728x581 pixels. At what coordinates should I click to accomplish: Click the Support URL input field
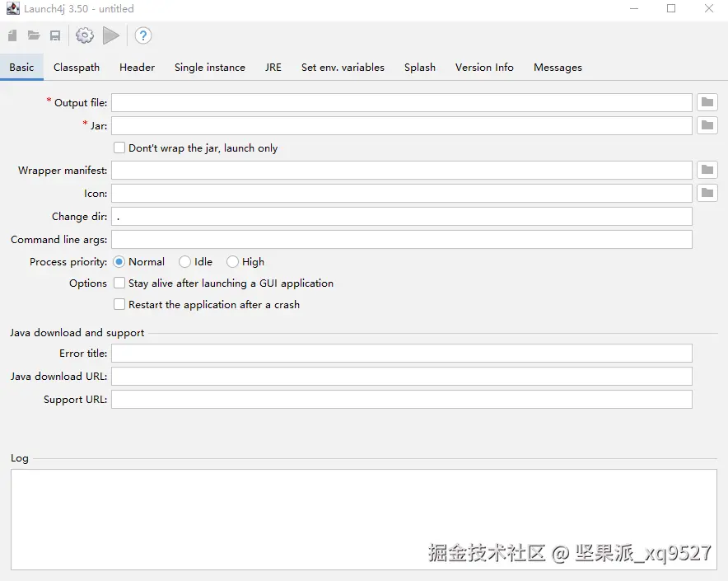402,399
